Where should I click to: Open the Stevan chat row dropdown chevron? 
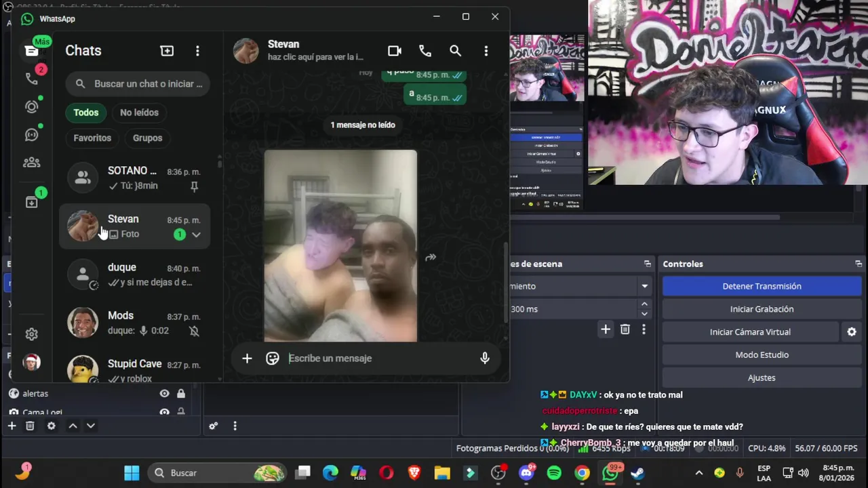196,235
